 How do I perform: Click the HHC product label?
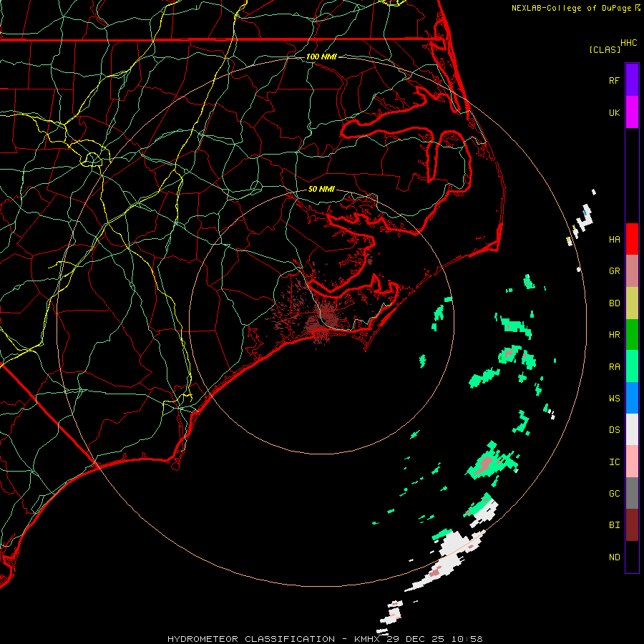[x=628, y=43]
